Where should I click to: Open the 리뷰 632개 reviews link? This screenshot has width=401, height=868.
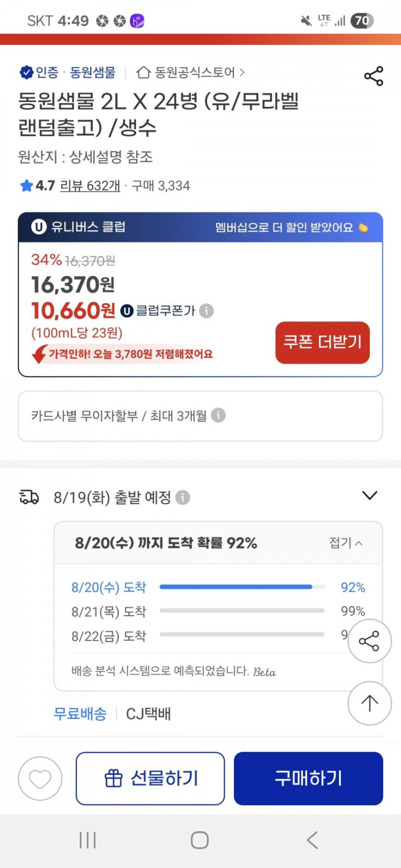(x=90, y=186)
